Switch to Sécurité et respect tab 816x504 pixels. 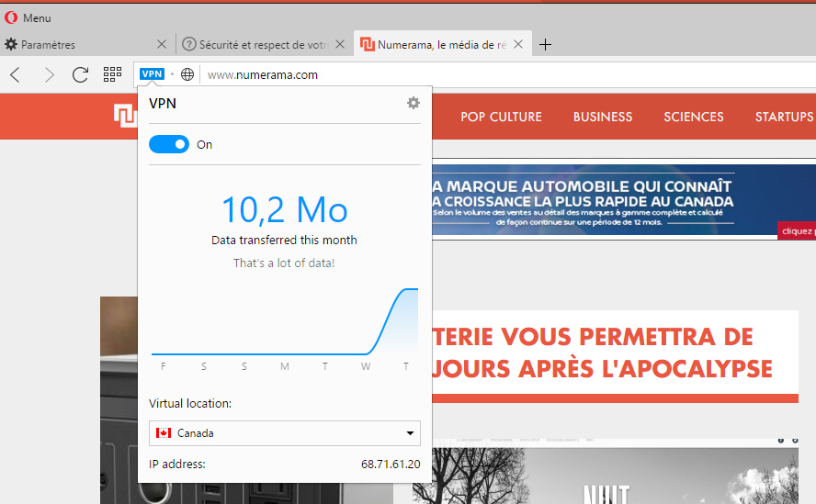click(x=262, y=45)
